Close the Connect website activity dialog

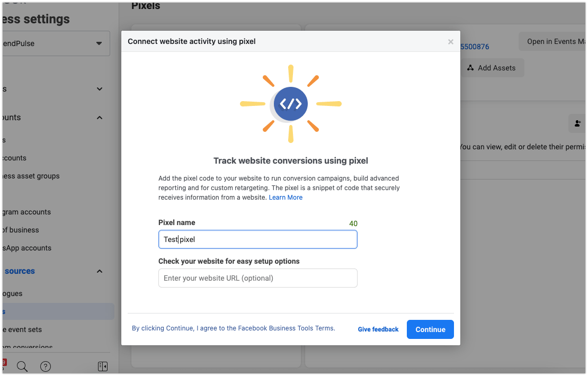(451, 42)
